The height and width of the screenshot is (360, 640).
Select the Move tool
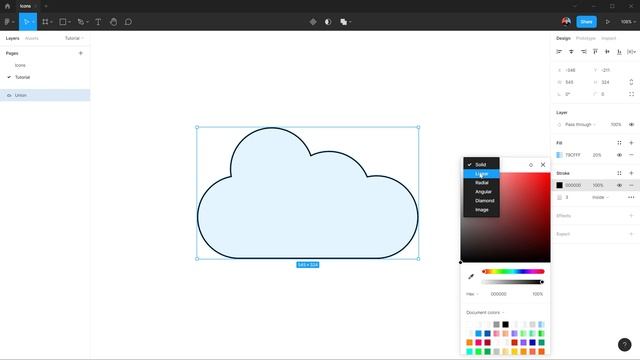click(26, 22)
